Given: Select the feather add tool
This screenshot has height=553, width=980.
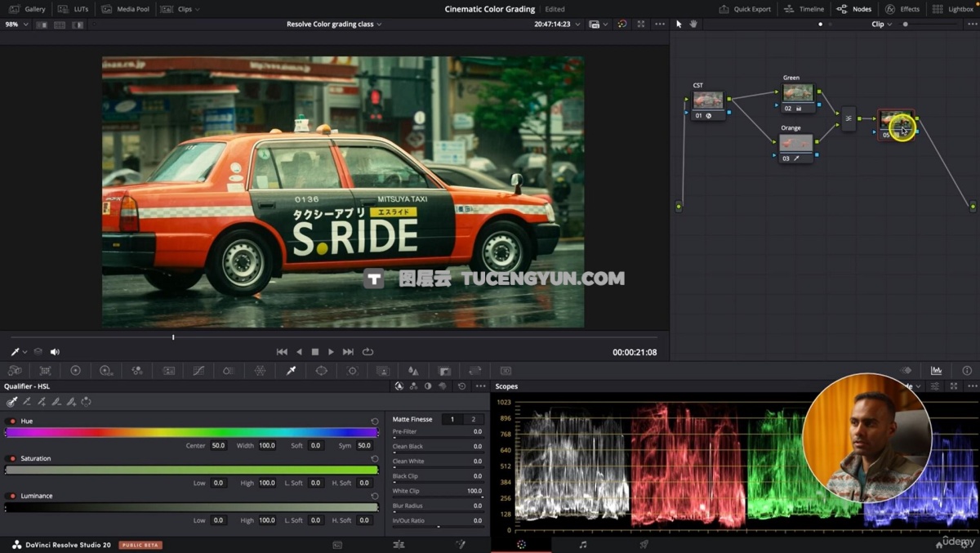Looking at the screenshot, I should point(71,402).
